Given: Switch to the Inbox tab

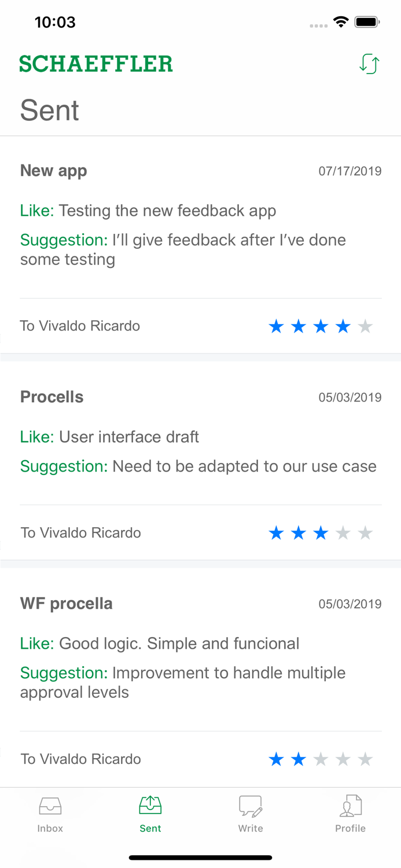Looking at the screenshot, I should [50, 813].
